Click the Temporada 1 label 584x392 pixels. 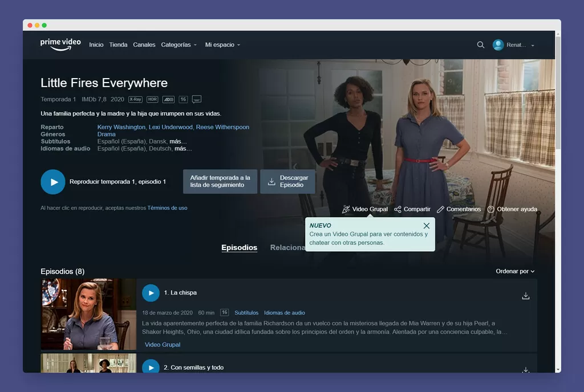coord(58,99)
